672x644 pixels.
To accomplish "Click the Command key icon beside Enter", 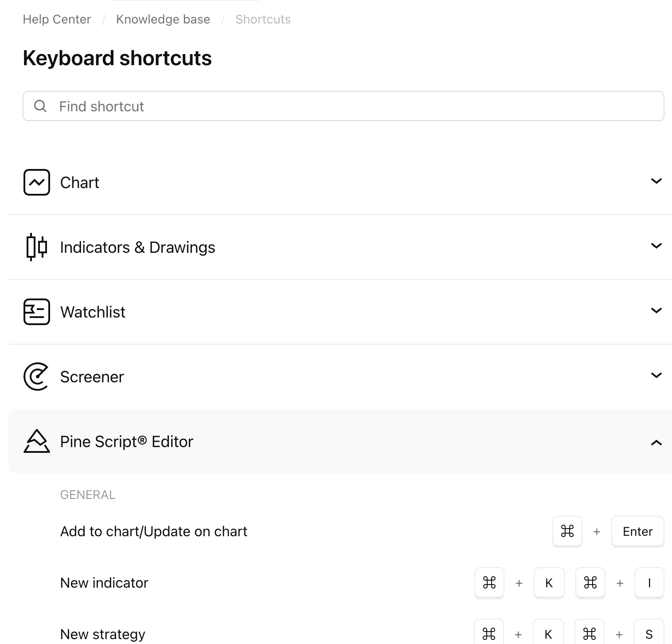I will (x=567, y=531).
